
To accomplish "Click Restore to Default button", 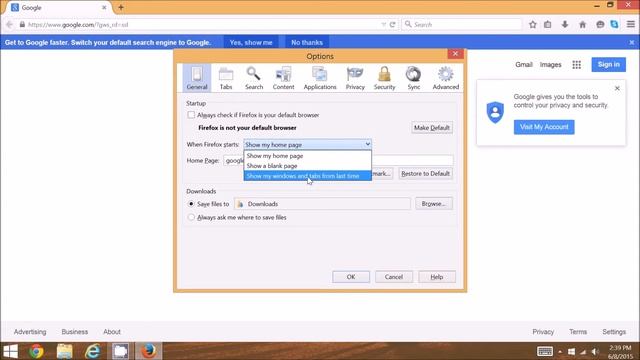I will click(x=425, y=173).
